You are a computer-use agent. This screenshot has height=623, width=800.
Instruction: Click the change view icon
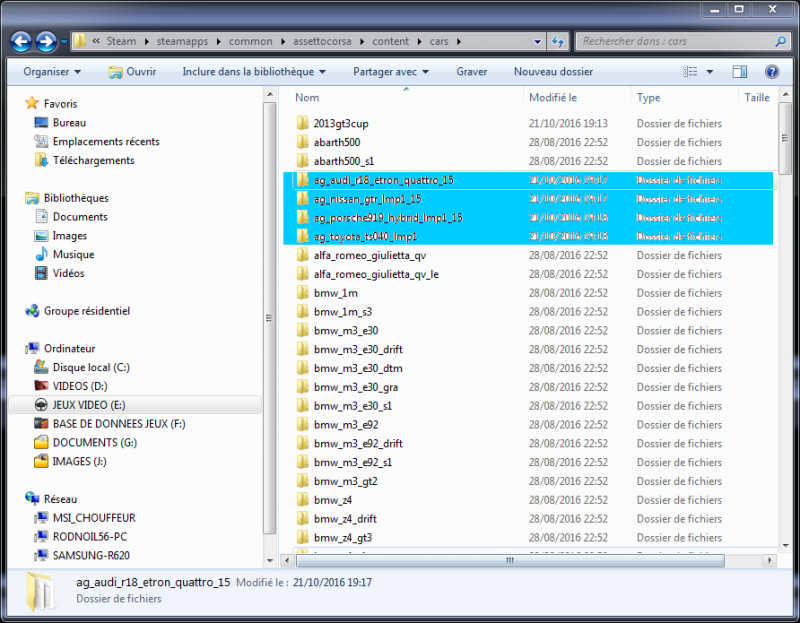(690, 71)
